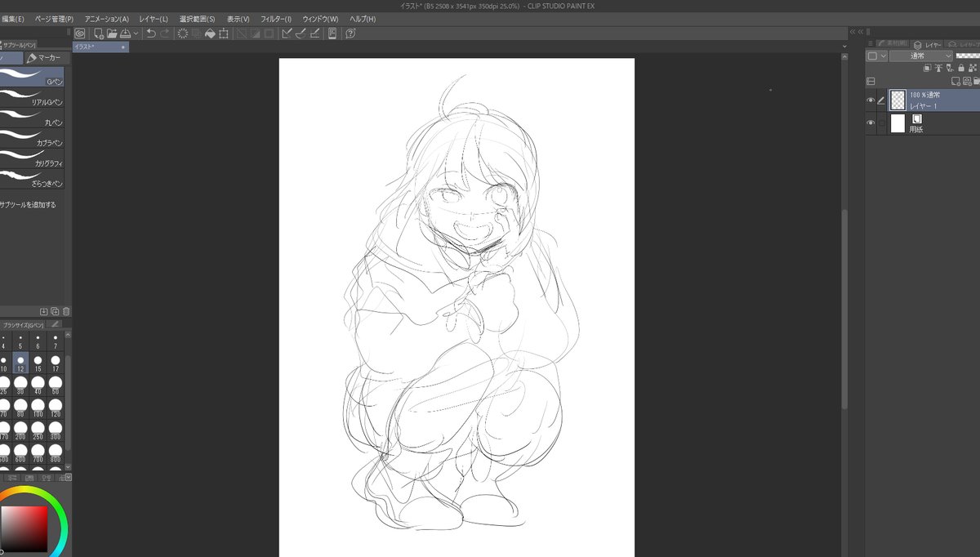Open the 表示(V) menu
980x557 pixels.
[x=238, y=19]
